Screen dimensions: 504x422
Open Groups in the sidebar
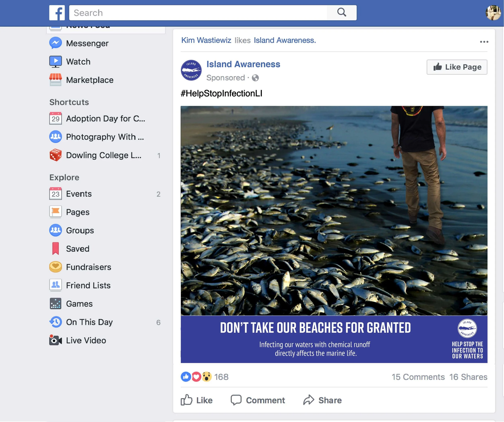[79, 230]
